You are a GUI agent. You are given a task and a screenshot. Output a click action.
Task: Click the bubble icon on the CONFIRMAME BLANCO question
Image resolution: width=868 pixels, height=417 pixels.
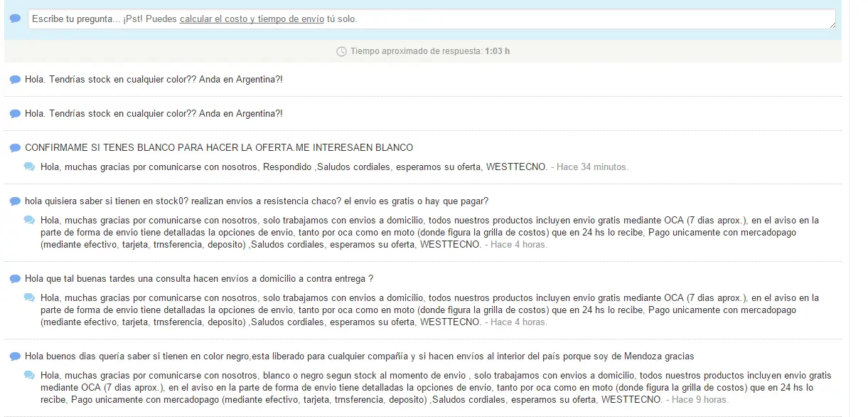[x=14, y=147]
